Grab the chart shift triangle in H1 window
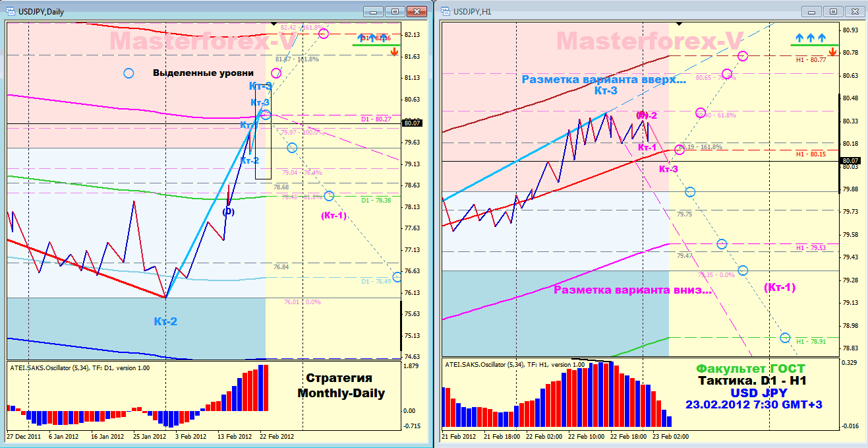Viewport: 868px width, 448px height. pyautogui.click(x=679, y=24)
